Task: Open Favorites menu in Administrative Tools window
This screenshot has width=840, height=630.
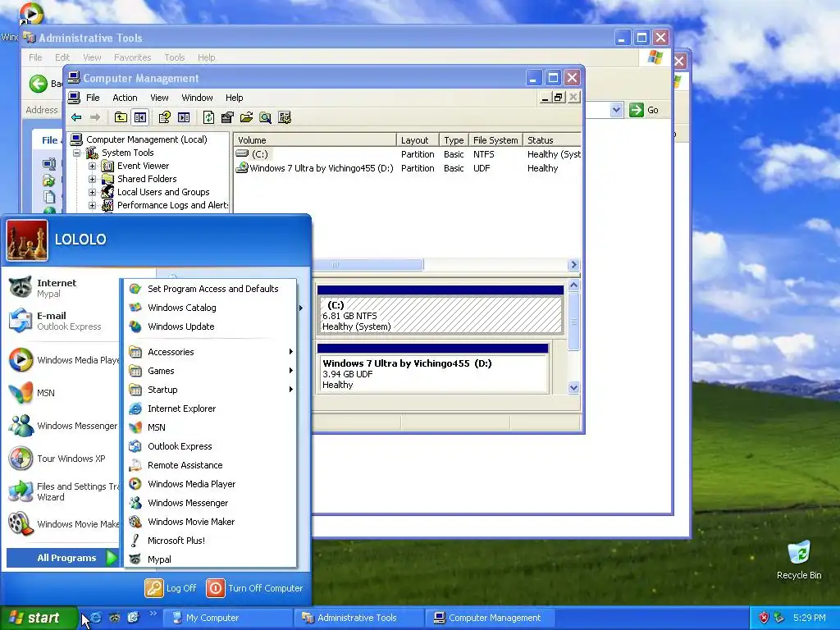Action: coord(132,57)
